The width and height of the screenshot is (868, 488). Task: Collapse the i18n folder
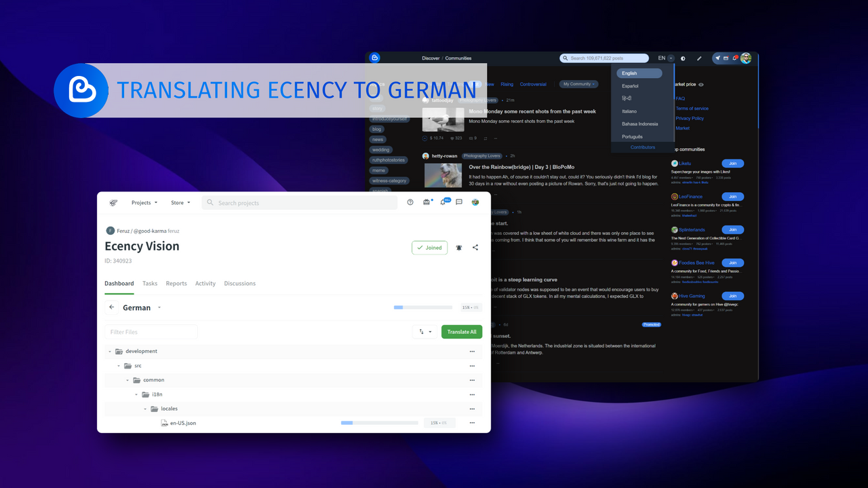coord(136,394)
